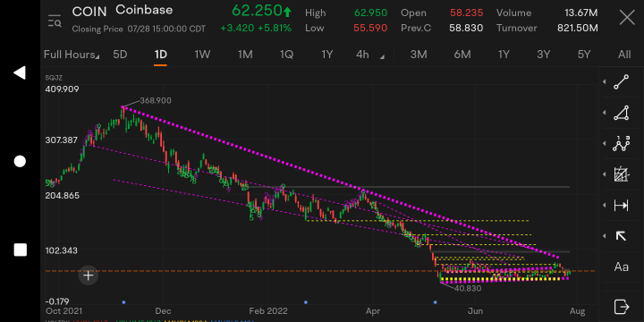
Task: Select the triangle shape drawing tool
Action: pos(621,113)
